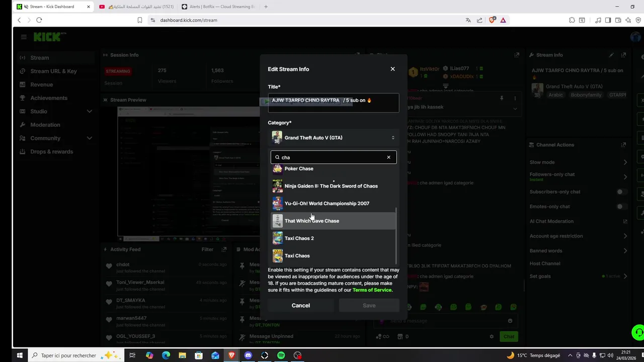Click the Arabic tag in Stream info
644x362 pixels.
click(x=556, y=95)
